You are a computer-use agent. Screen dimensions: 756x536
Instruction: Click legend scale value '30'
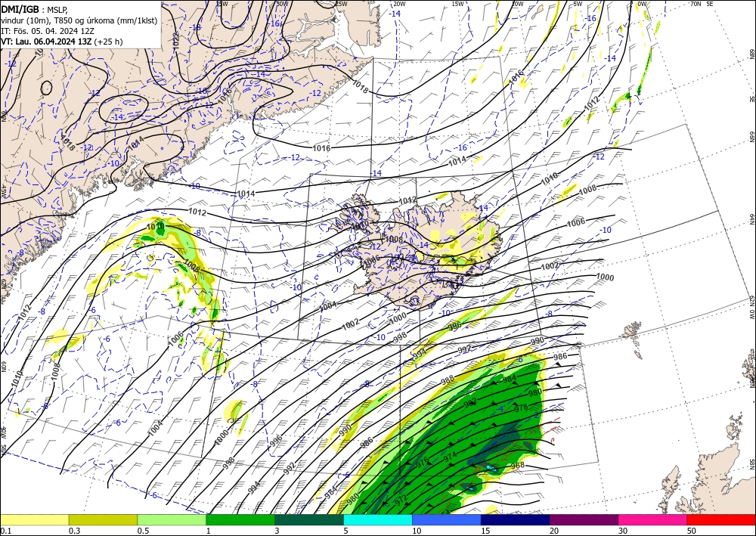[x=622, y=531]
